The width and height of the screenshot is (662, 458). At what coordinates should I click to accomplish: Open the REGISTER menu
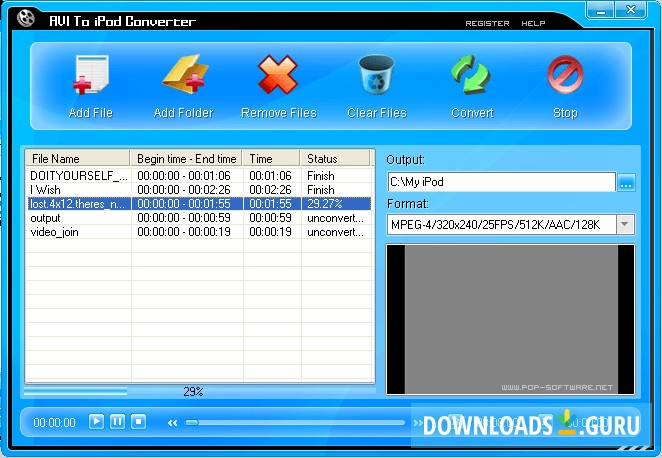[x=487, y=23]
